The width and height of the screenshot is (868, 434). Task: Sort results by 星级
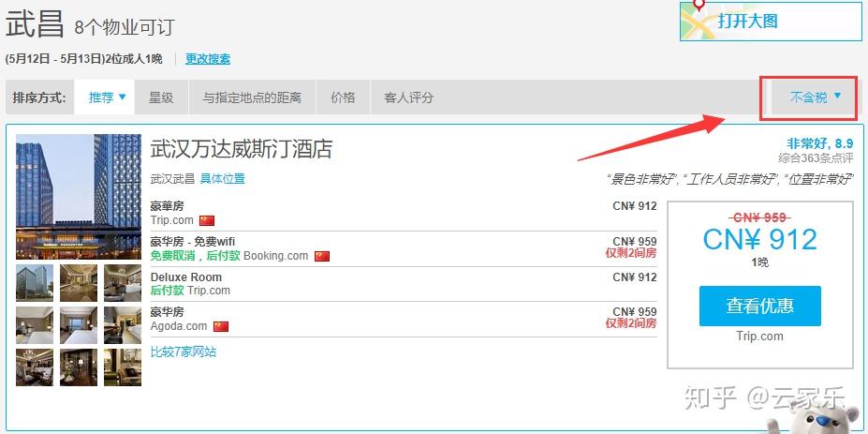click(x=161, y=97)
